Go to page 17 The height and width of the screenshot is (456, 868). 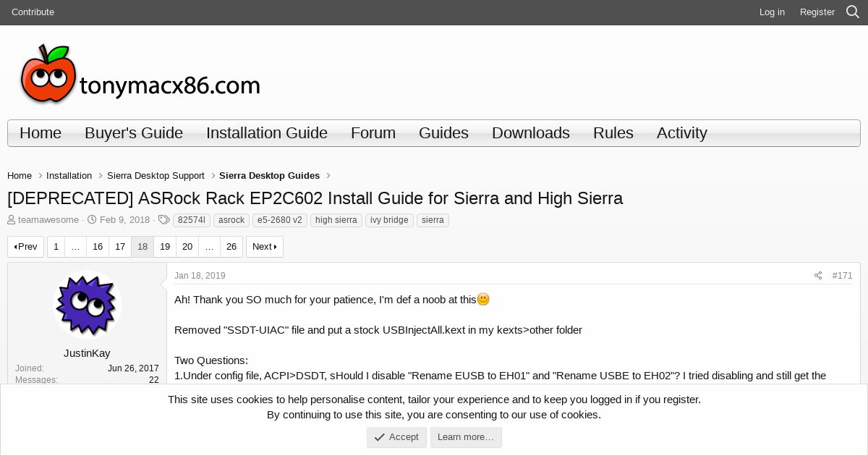(120, 247)
